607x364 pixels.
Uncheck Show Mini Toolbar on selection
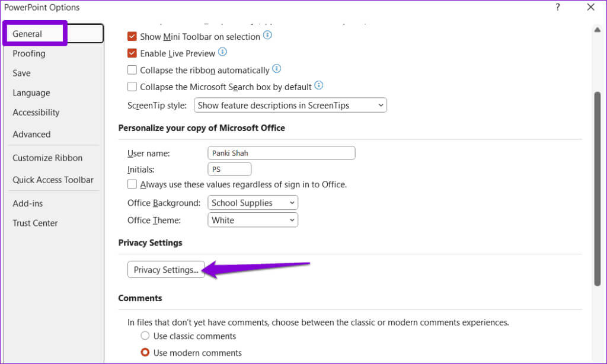[x=132, y=37]
